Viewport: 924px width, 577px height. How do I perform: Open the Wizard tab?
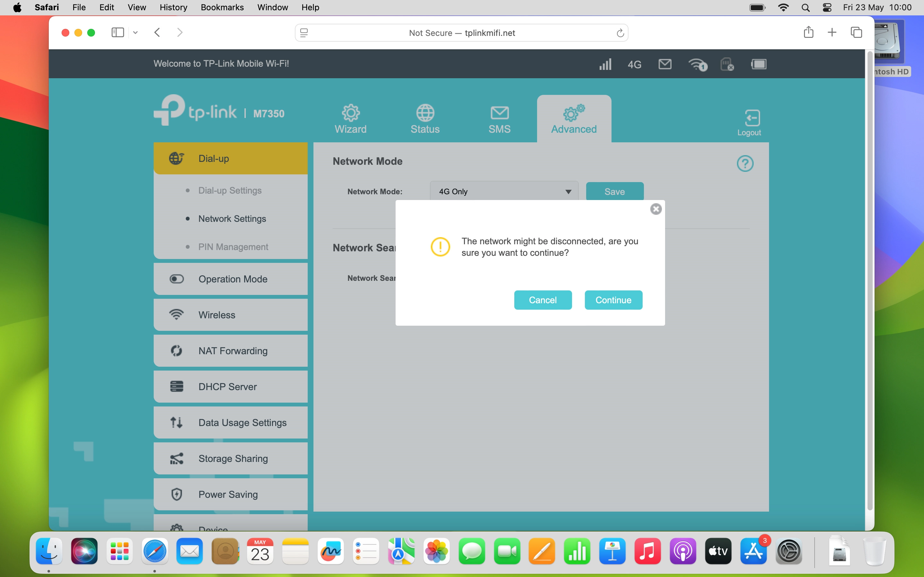pyautogui.click(x=350, y=119)
